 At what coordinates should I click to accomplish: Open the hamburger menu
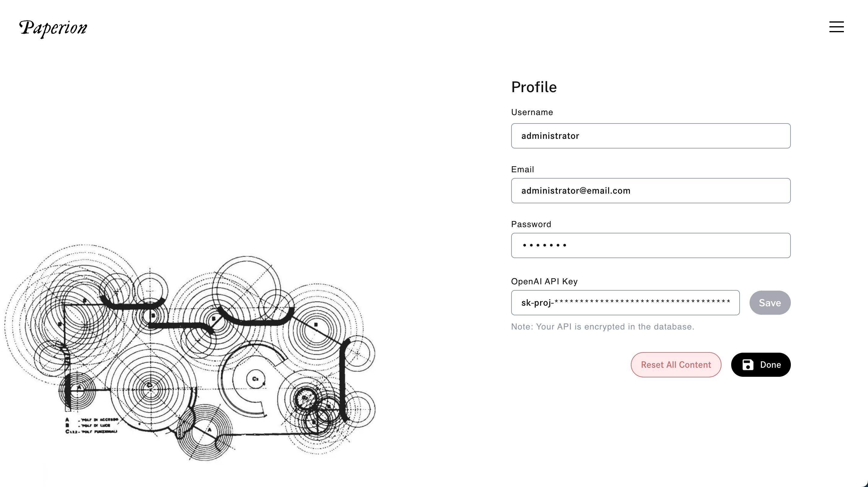pos(836,27)
